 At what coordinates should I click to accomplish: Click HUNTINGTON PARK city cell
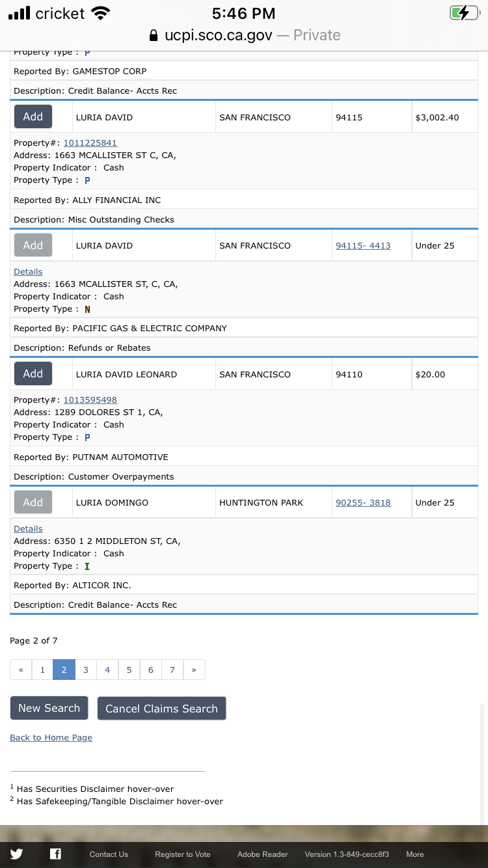(x=274, y=502)
